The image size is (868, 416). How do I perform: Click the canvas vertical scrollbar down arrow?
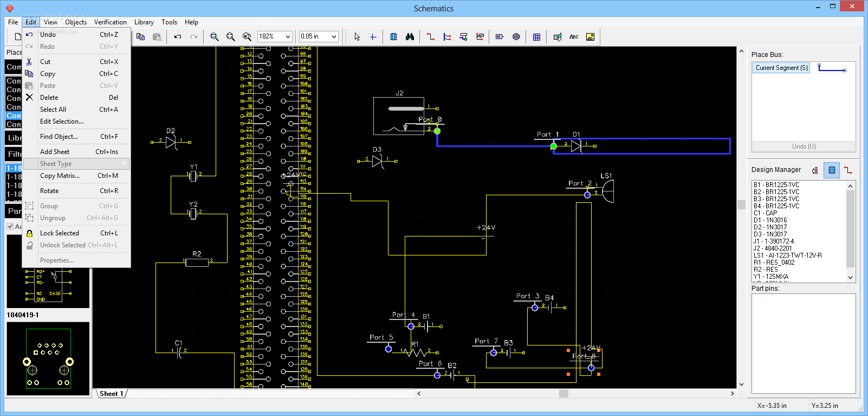741,385
